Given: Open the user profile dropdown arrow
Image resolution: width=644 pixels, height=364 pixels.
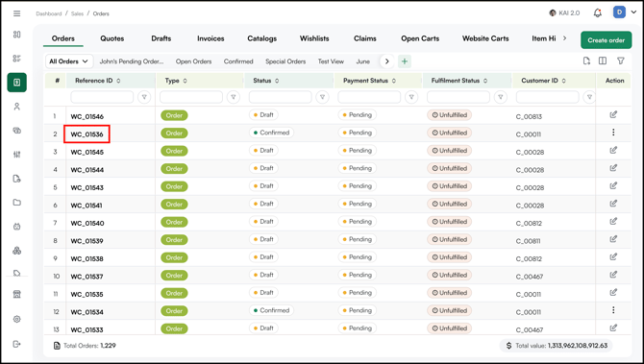Looking at the screenshot, I should (633, 12).
